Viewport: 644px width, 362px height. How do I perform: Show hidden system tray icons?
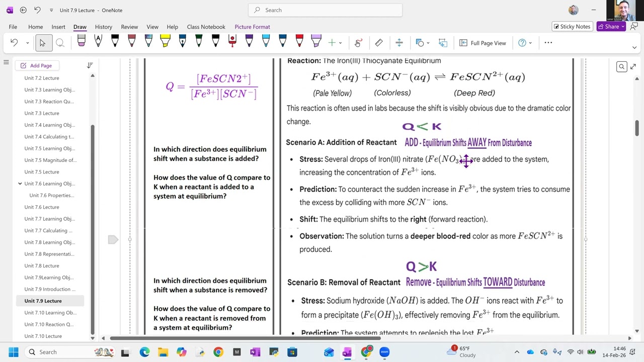tap(517, 352)
